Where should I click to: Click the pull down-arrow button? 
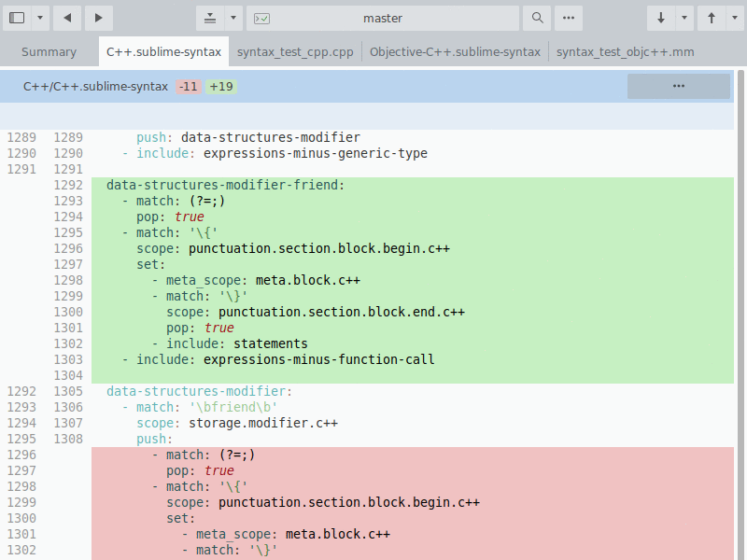coord(661,18)
